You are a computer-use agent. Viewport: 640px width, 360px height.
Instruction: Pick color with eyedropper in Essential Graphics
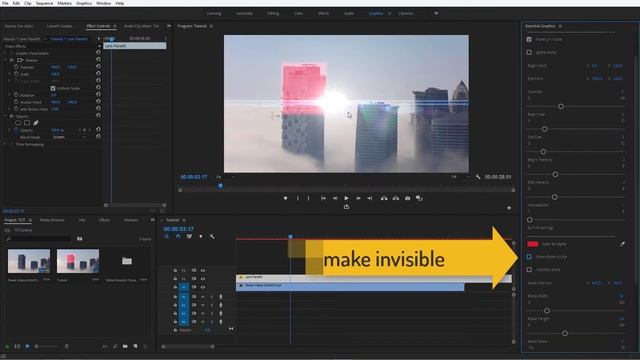coord(622,244)
